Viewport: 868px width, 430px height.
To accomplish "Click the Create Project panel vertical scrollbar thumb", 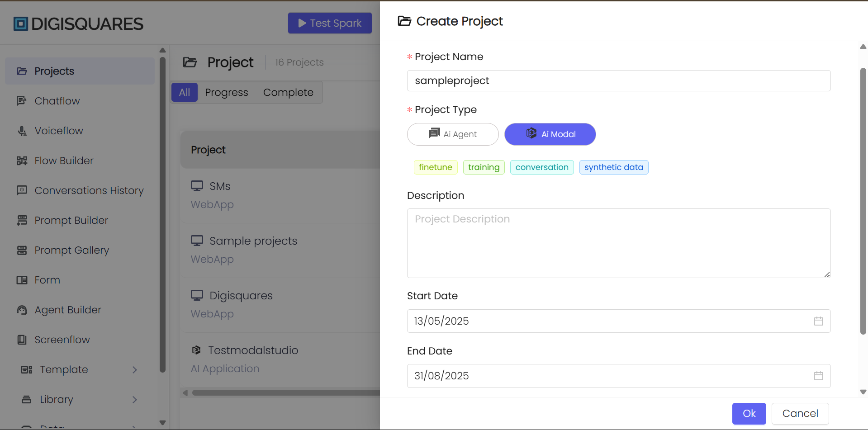I will [x=863, y=201].
